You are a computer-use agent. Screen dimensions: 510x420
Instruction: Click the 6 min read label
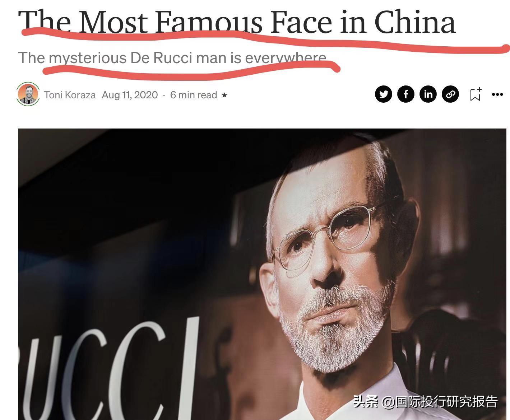[x=194, y=95]
